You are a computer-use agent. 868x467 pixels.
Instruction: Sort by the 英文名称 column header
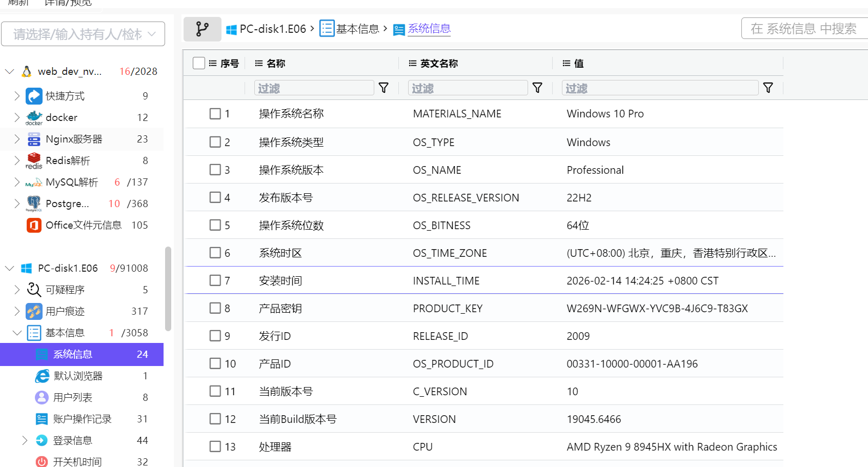(439, 63)
